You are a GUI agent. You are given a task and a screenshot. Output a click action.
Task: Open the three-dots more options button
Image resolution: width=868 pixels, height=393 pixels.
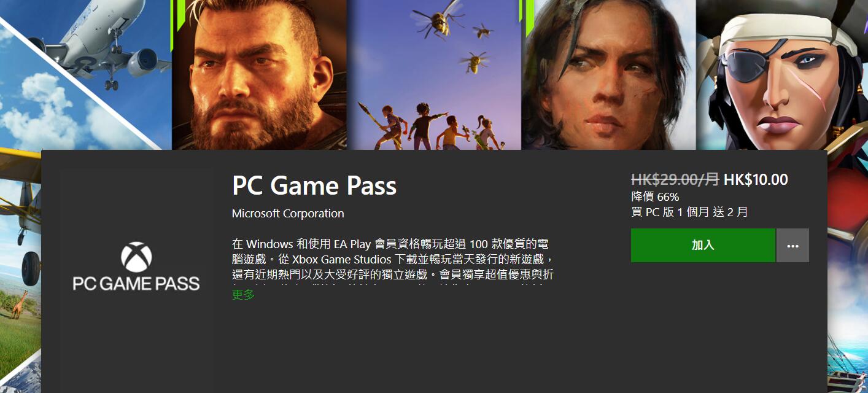pyautogui.click(x=792, y=245)
